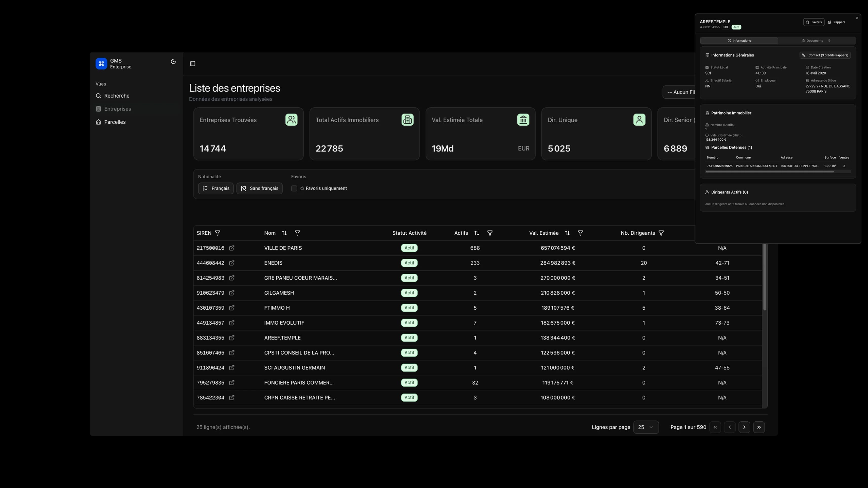
Task: Add AREEF.TEMPLE to Favoris
Action: (814, 22)
